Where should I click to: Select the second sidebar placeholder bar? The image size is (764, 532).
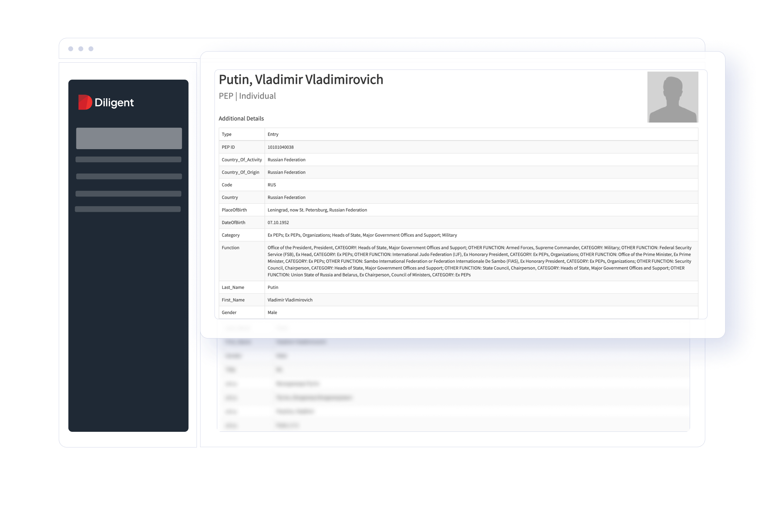(x=128, y=159)
